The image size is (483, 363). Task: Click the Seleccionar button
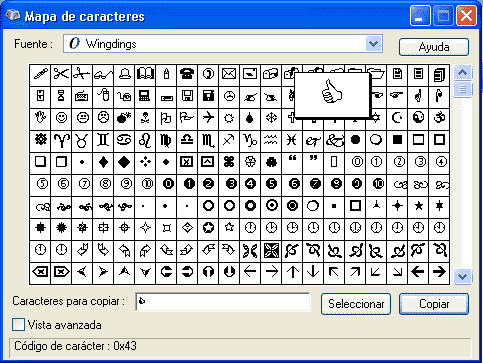(356, 304)
